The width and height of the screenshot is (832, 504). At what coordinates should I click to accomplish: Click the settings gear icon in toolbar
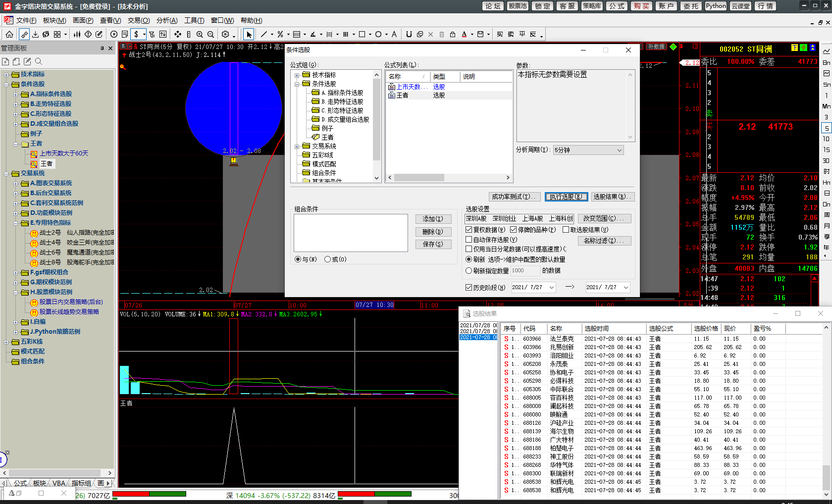[225, 34]
